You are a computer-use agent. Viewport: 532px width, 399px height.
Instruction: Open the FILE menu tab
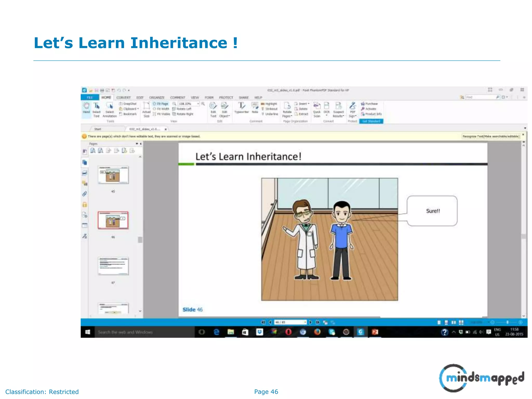[90, 97]
